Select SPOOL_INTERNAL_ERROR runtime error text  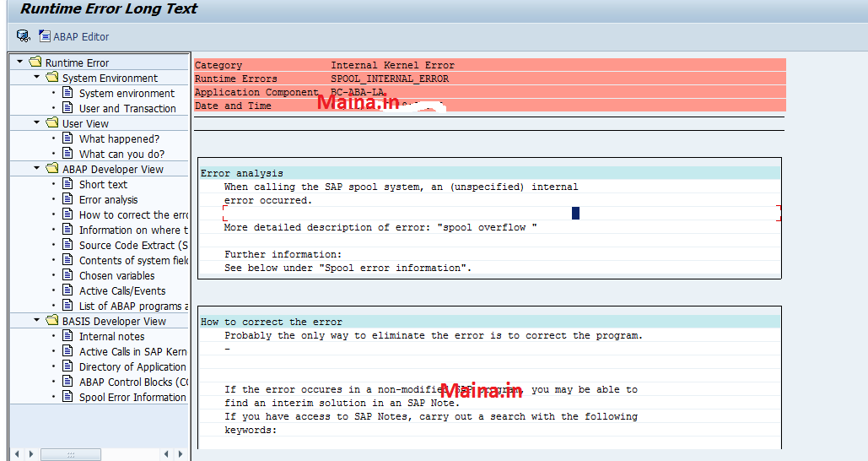pyautogui.click(x=390, y=79)
